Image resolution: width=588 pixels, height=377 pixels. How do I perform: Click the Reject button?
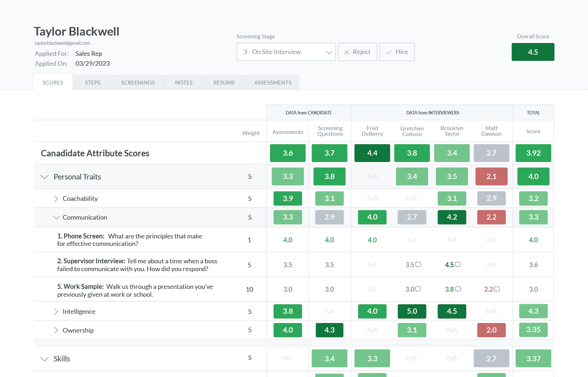pos(357,52)
